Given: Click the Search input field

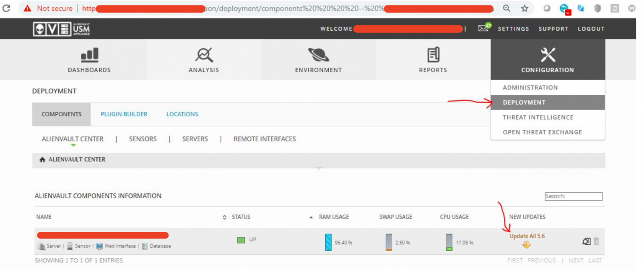Looking at the screenshot, I should (573, 196).
